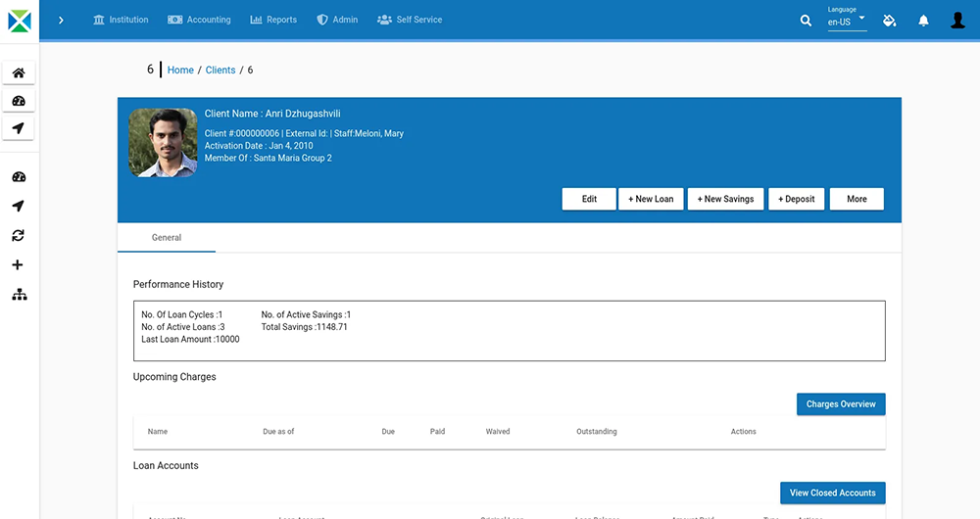
Task: Click Member Of Santa Maria Group 2
Action: 269,158
